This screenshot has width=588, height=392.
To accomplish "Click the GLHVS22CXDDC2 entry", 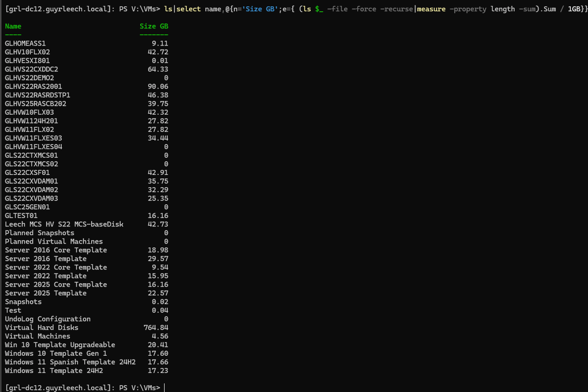I will [31, 70].
